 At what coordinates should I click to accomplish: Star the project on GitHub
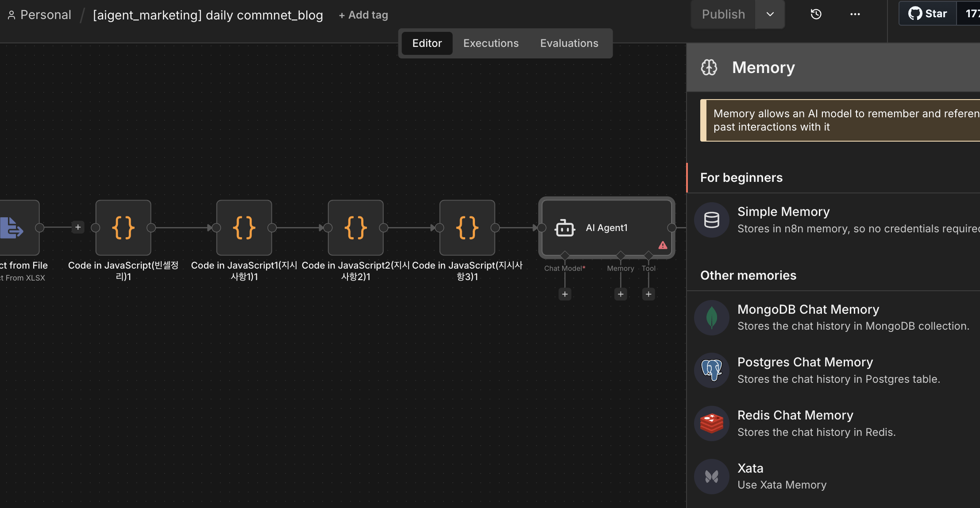(928, 14)
